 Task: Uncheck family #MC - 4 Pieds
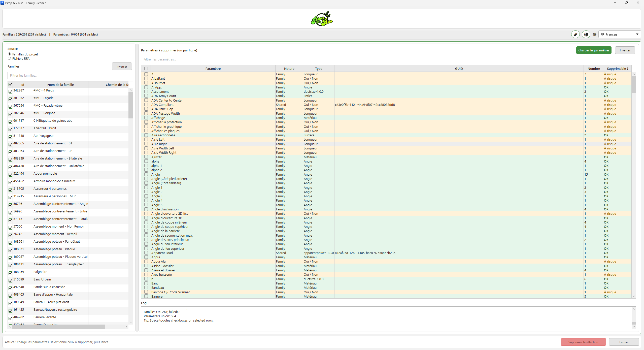(x=10, y=91)
